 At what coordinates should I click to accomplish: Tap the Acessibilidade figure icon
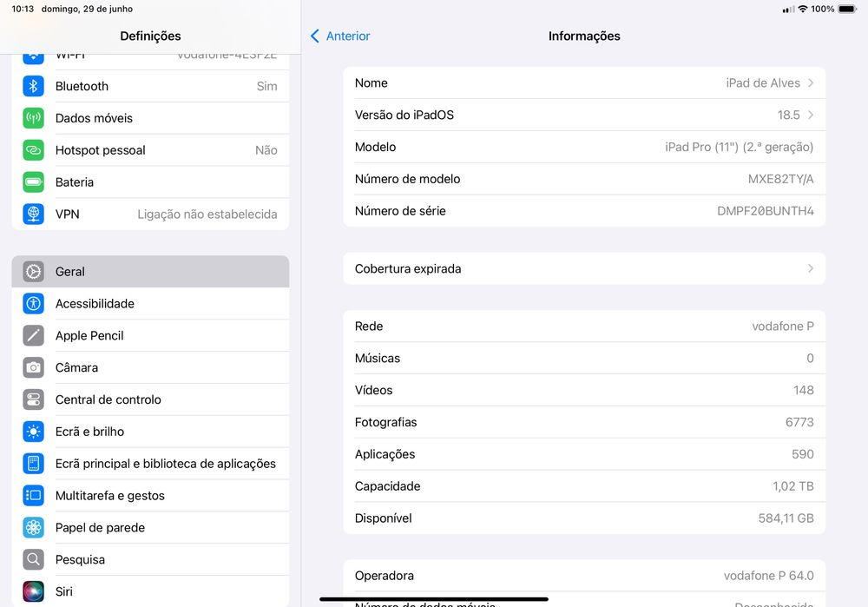coord(33,304)
